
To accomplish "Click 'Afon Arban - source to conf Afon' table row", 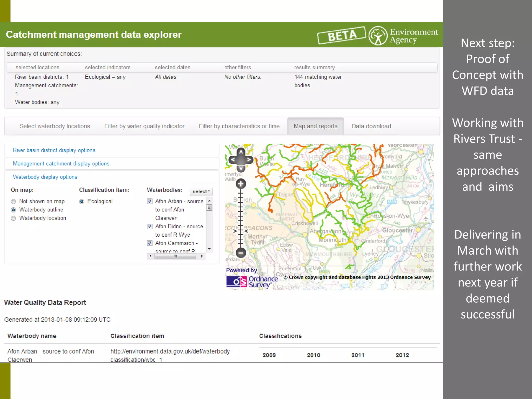I will point(51,355).
